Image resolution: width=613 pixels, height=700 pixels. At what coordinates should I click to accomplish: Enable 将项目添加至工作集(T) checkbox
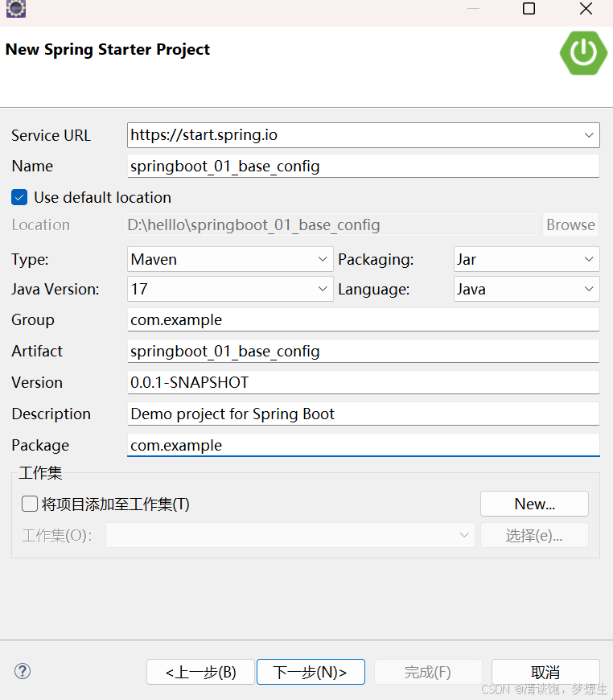[x=29, y=504]
